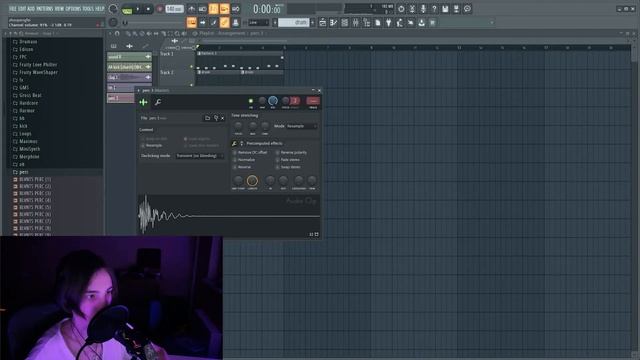Open the PATTERNS menu
640x360 pixels.
click(x=44, y=9)
